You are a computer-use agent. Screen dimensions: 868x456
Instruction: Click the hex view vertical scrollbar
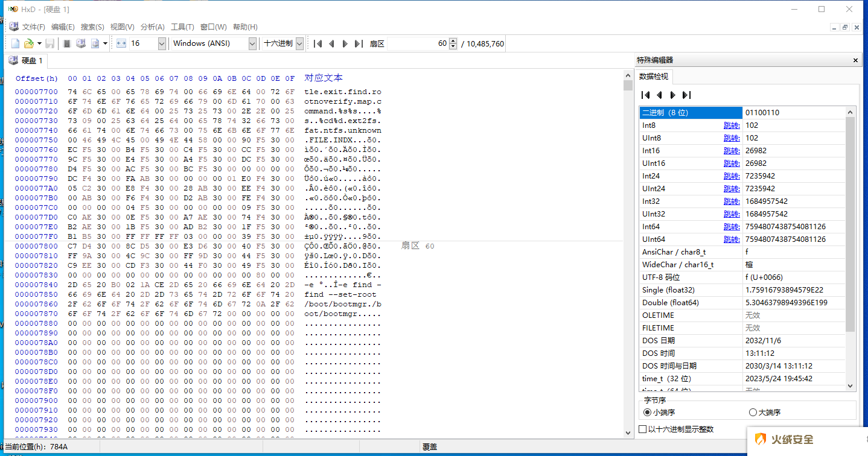click(628, 253)
